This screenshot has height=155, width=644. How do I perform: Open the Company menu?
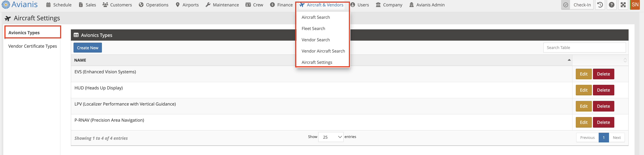pos(389,5)
